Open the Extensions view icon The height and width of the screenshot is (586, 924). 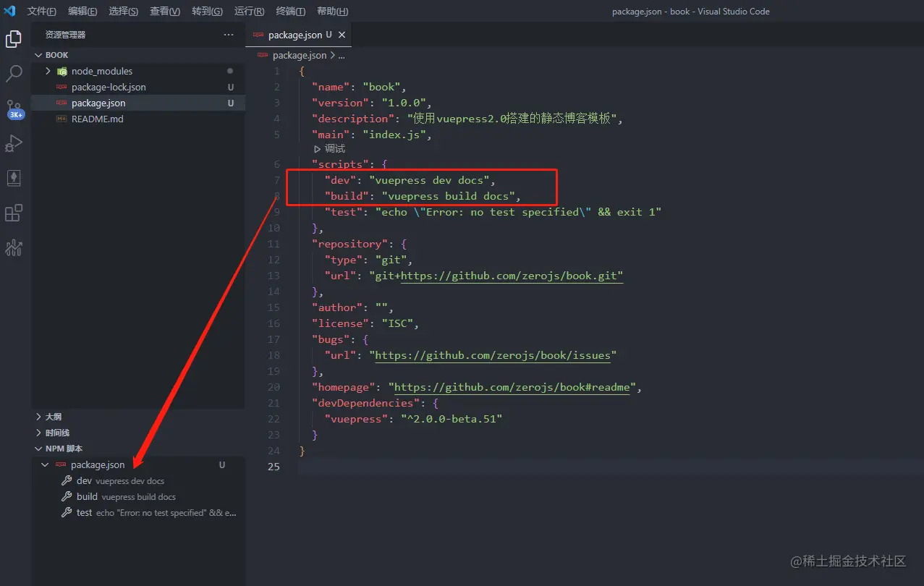tap(14, 213)
